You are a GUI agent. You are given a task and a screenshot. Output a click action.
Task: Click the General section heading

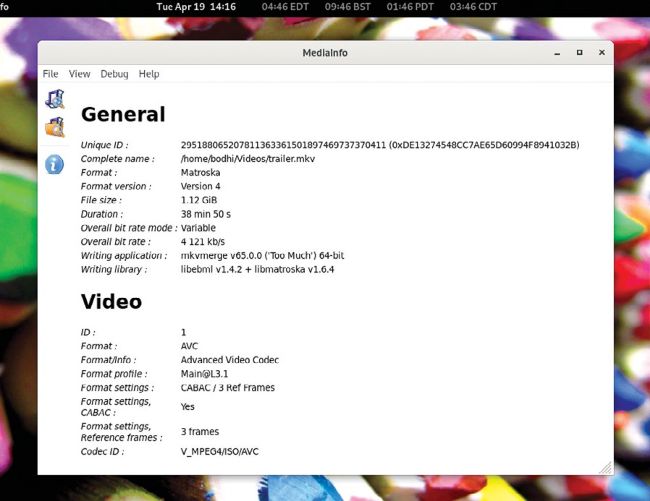(123, 114)
